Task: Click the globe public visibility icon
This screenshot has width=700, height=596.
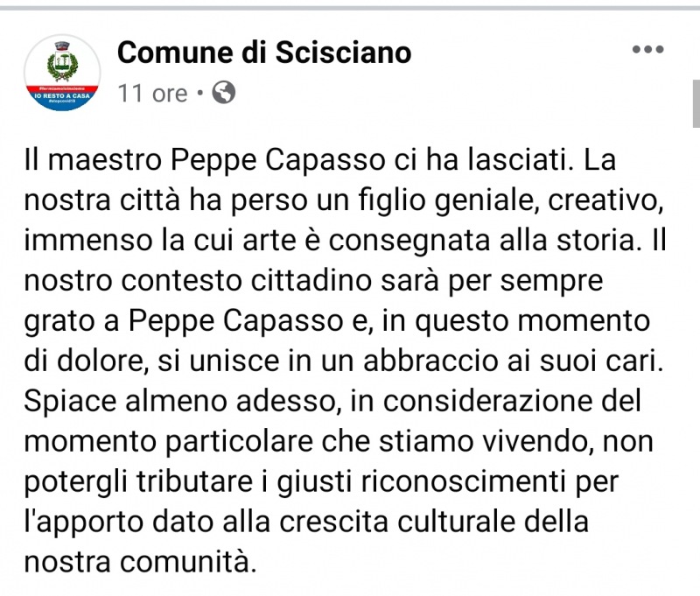Action: coord(224,92)
